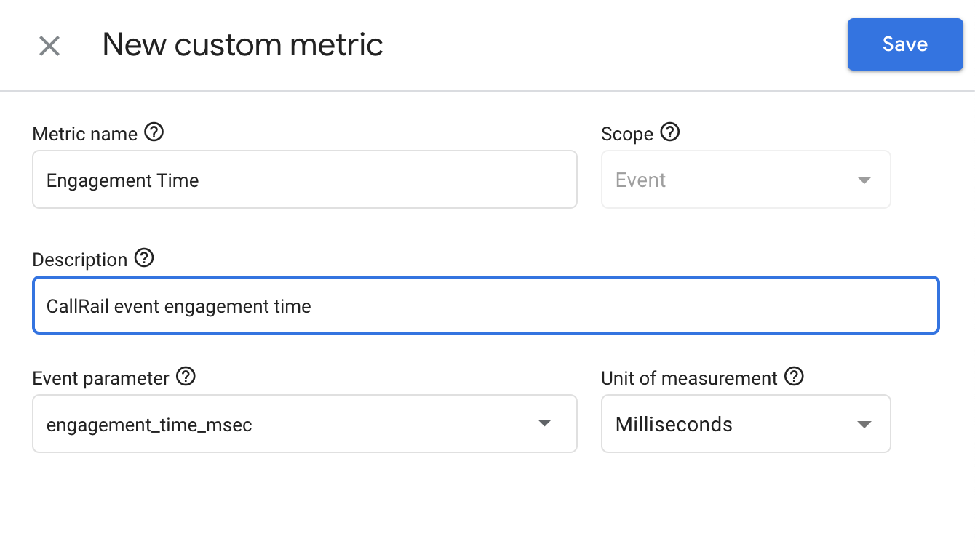Expand Event parameter using its dropdown arrow
Viewport: 975px width, 560px height.
[544, 424]
